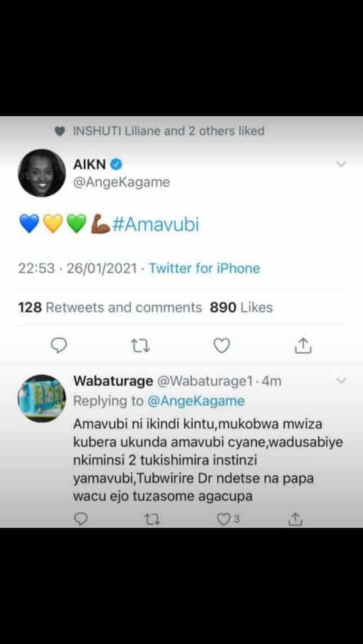Open the AIKN tweet options chevron

[x=341, y=165]
